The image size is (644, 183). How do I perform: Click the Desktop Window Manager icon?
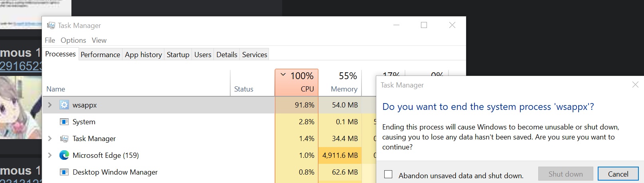(64, 172)
